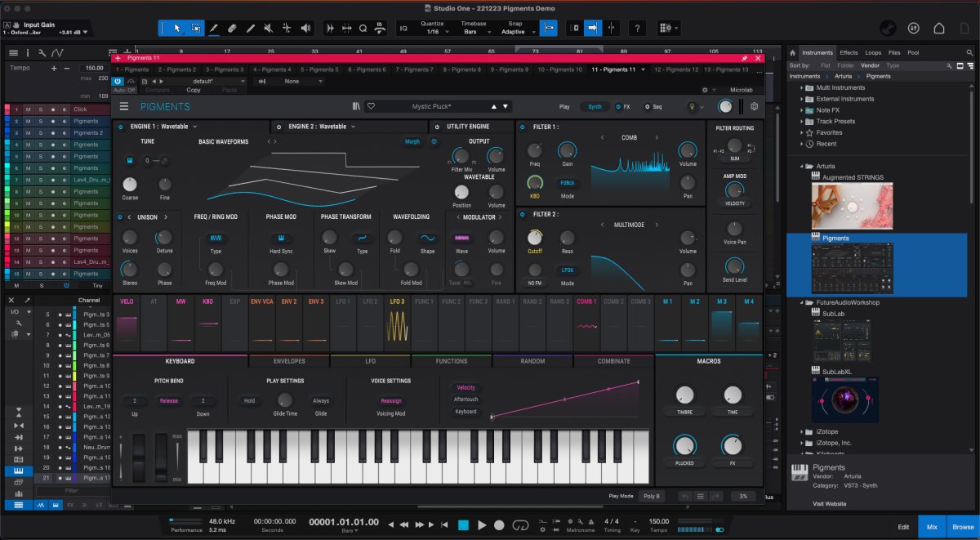This screenshot has height=540, width=980.
Task: Open the Studio One help question mark
Action: pyautogui.click(x=637, y=28)
